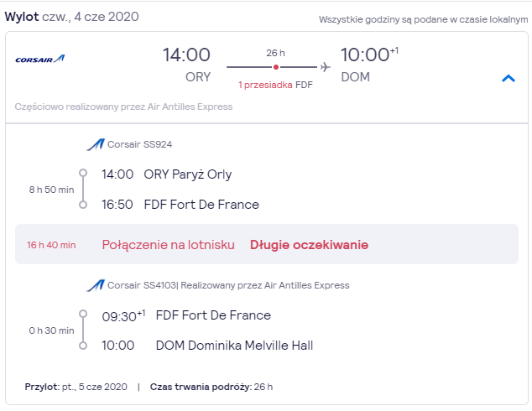Click the 10:00 +1 DOM arrival time
The width and height of the screenshot is (532, 411).
(369, 55)
